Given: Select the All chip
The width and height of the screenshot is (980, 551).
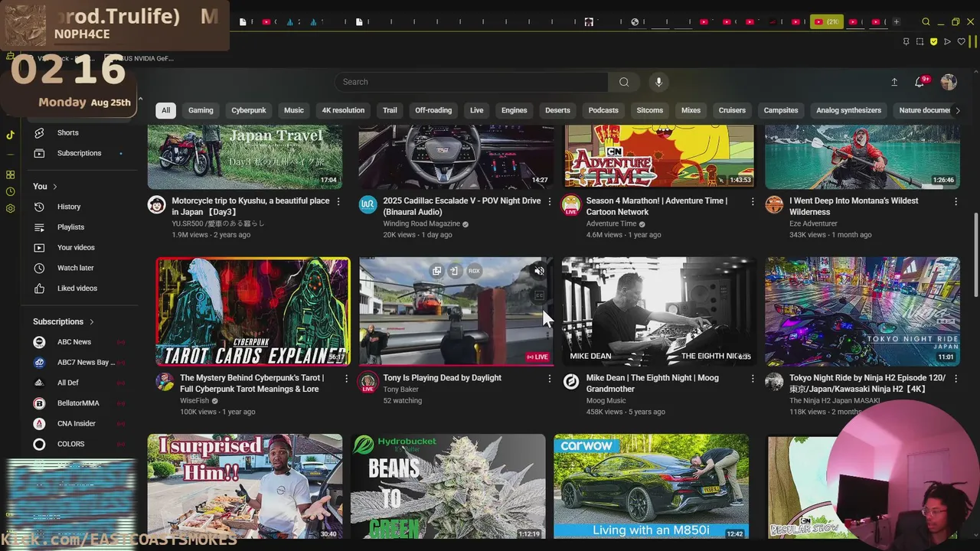Looking at the screenshot, I should 165,110.
